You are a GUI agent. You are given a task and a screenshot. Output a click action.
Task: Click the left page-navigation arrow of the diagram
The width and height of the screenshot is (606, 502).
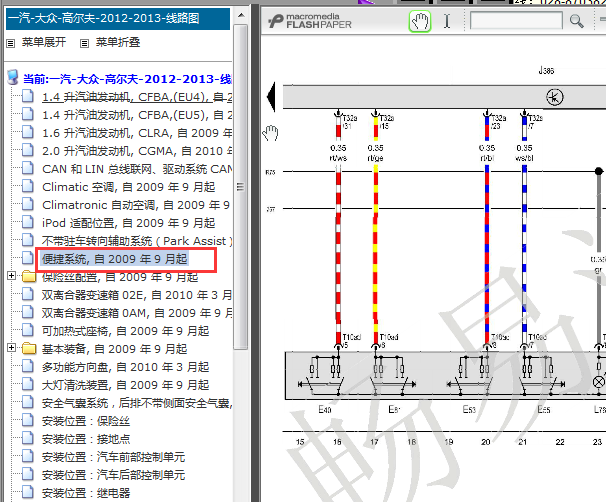[271, 97]
